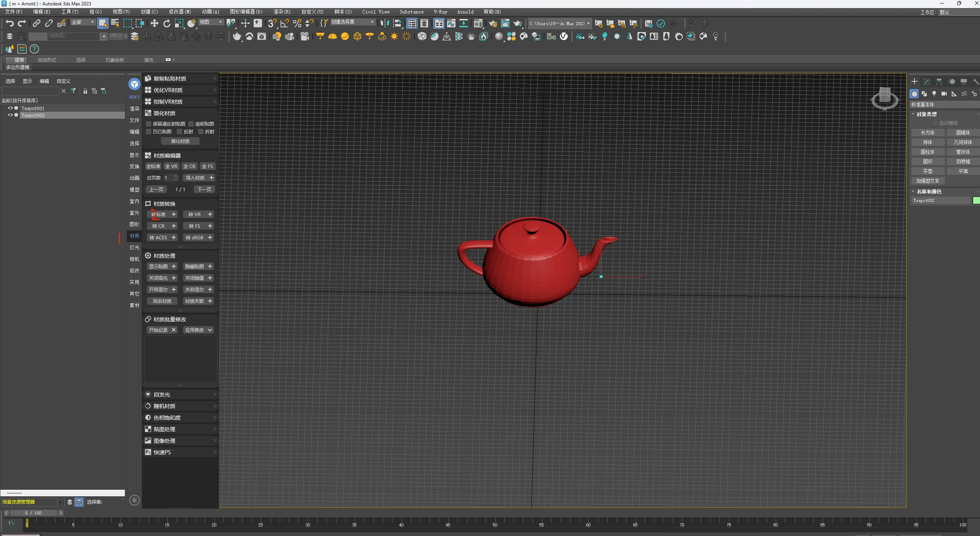980x536 pixels.
Task: Select the Move transform tool
Action: point(154,24)
